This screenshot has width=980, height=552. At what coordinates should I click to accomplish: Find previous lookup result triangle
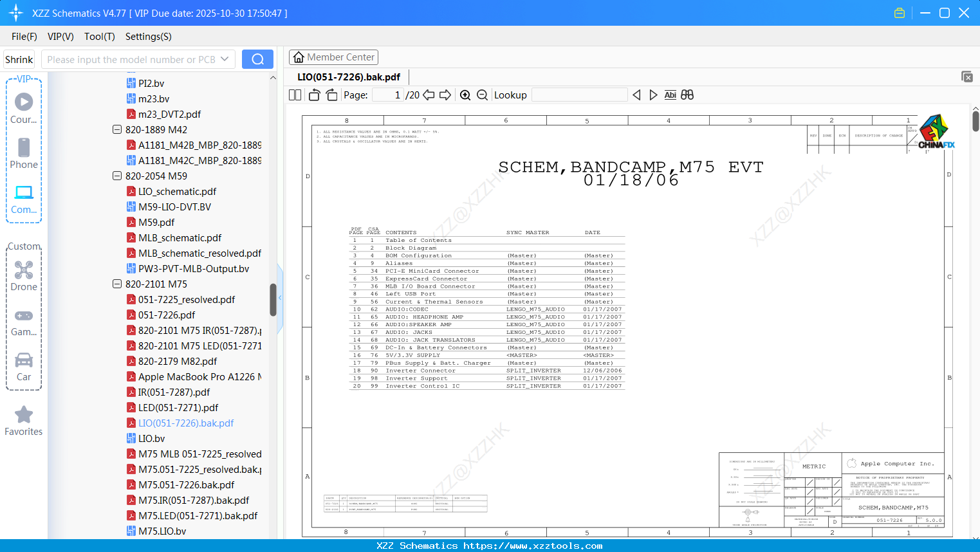(x=636, y=95)
